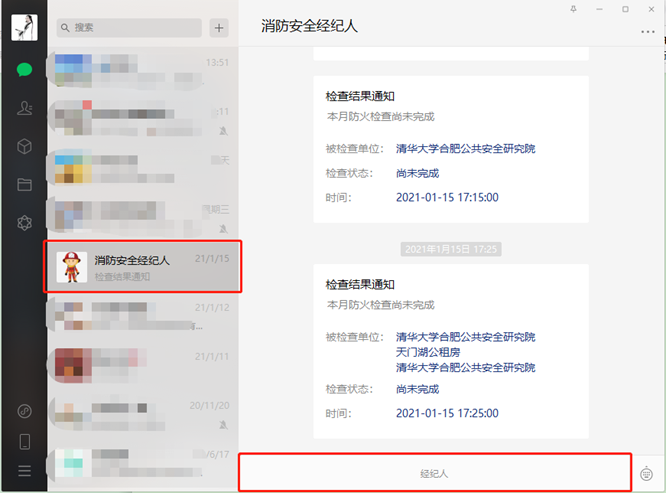Open the Favorites cube icon

[24, 146]
